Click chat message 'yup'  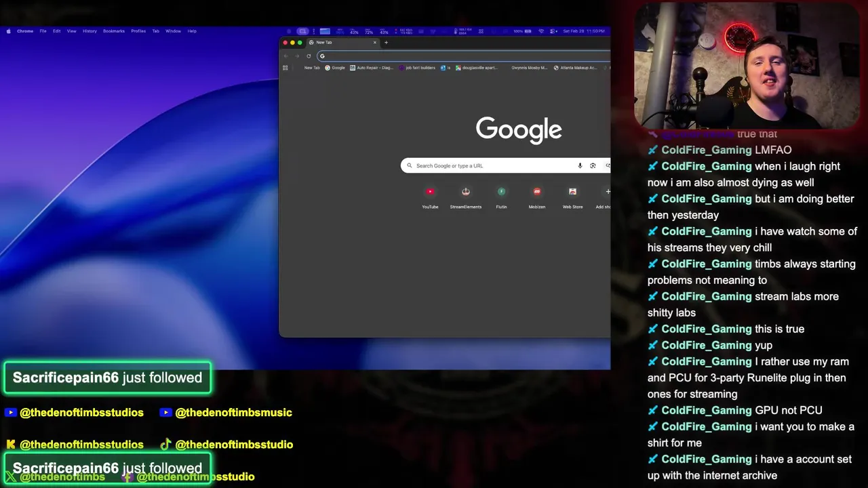[764, 345]
